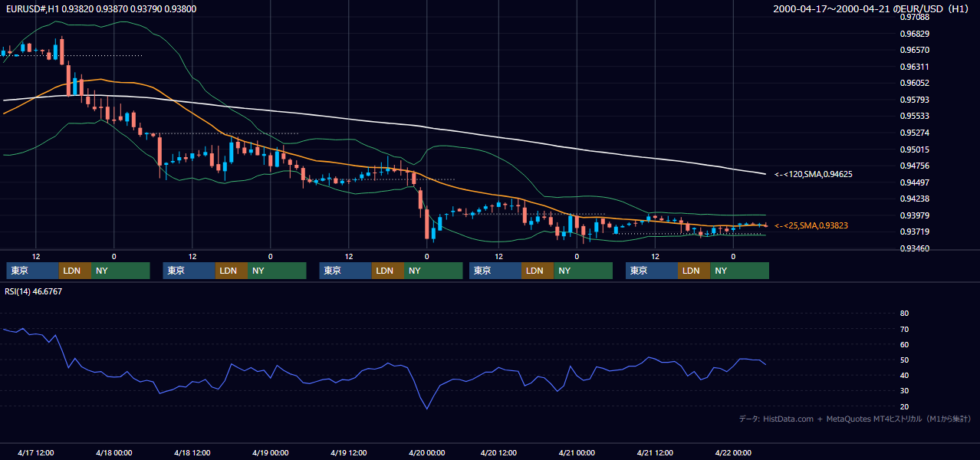
Task: Click the 4/21 00:00 date label
Action: point(577,452)
